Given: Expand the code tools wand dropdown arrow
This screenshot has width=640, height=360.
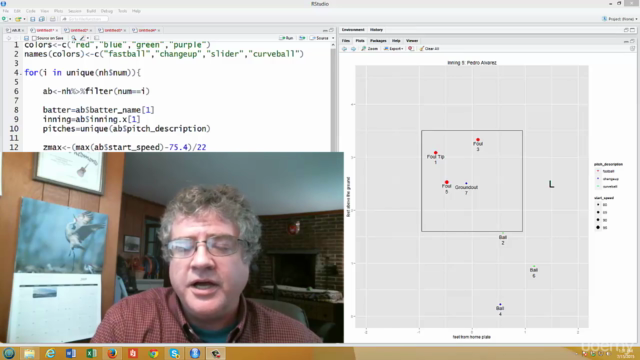Looking at the screenshot, I should pyautogui.click(x=88, y=38).
